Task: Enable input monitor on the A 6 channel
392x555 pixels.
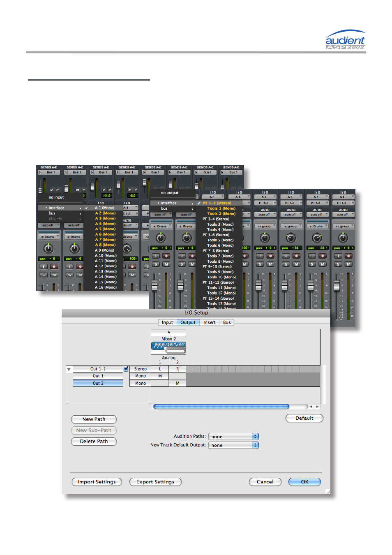Action: tap(286, 256)
